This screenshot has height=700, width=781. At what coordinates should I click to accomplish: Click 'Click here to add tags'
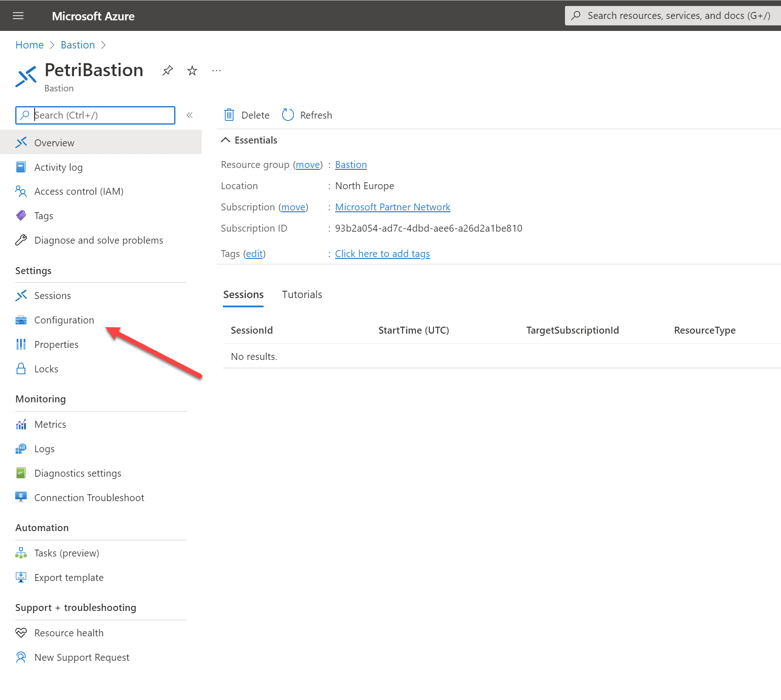[382, 253]
